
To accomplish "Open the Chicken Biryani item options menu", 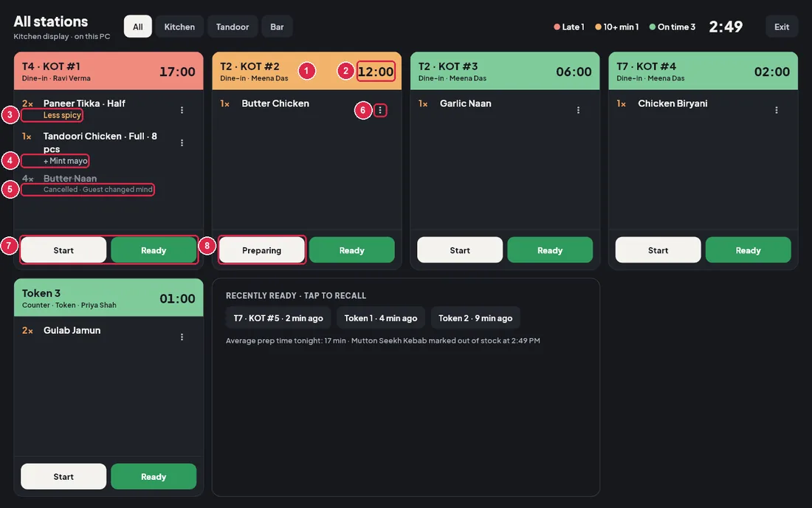I will point(777,110).
